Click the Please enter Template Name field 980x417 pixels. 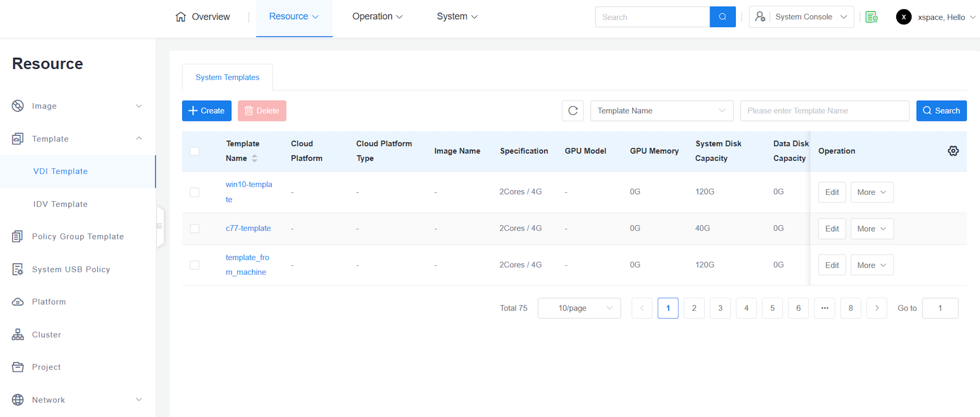pyautogui.click(x=824, y=111)
